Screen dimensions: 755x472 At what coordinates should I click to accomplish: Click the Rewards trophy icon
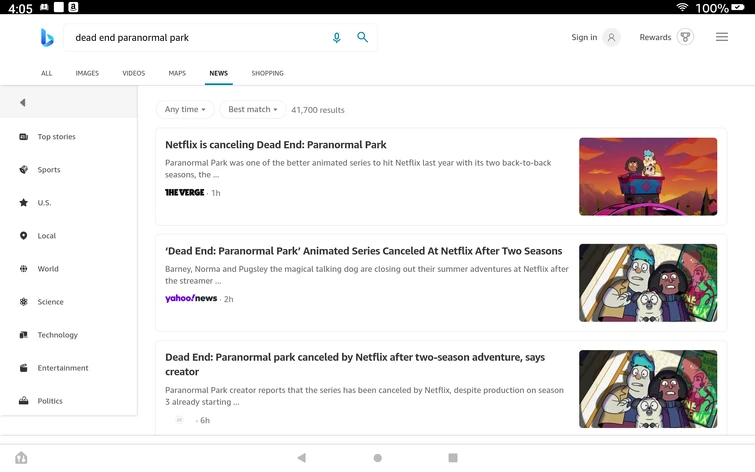coord(685,38)
